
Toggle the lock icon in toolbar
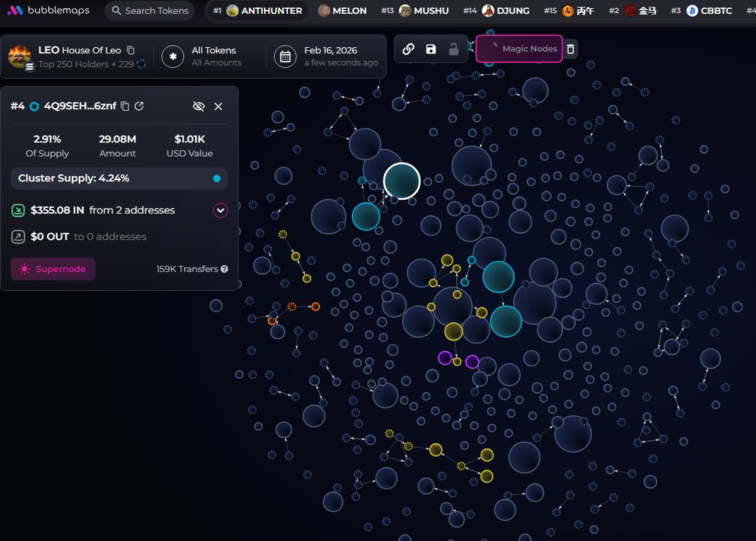[454, 49]
